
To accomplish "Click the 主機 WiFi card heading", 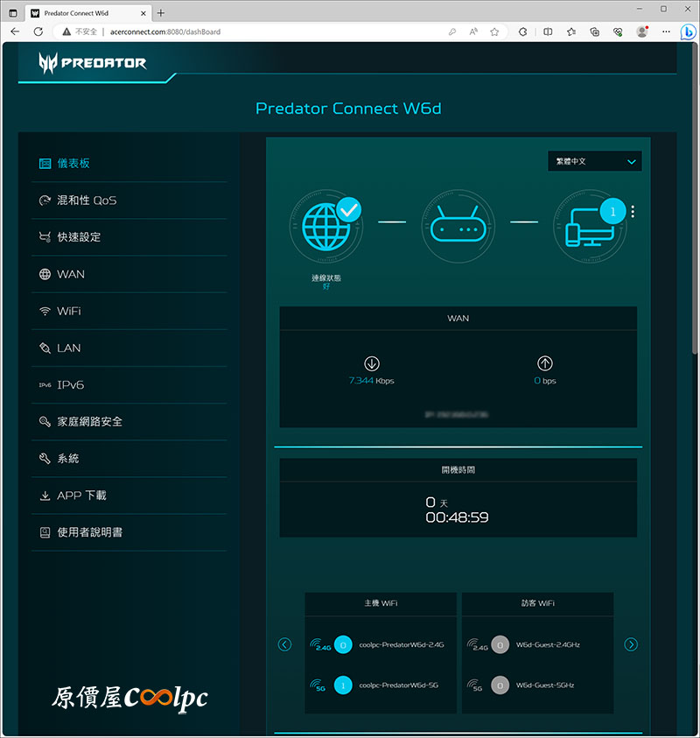I will click(x=381, y=603).
